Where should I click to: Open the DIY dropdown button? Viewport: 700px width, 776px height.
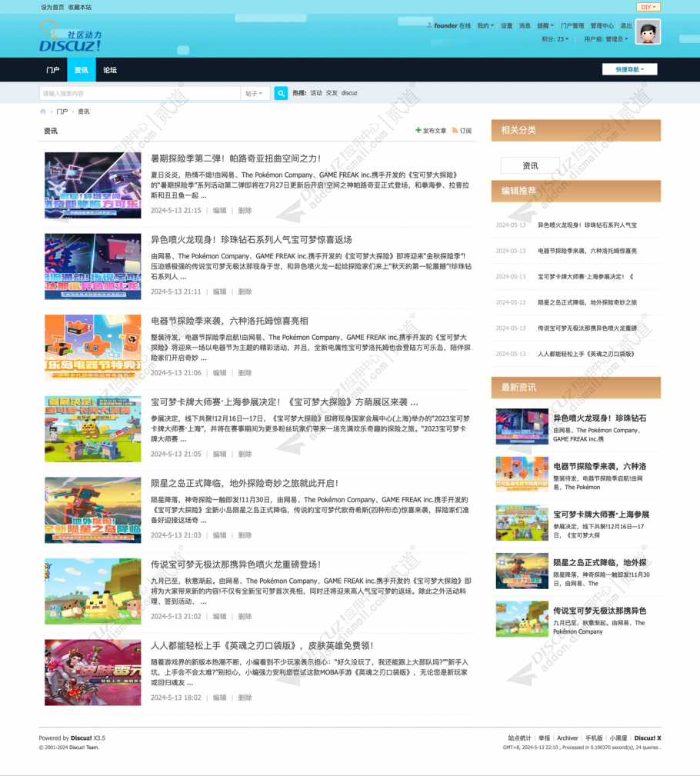(x=648, y=7)
